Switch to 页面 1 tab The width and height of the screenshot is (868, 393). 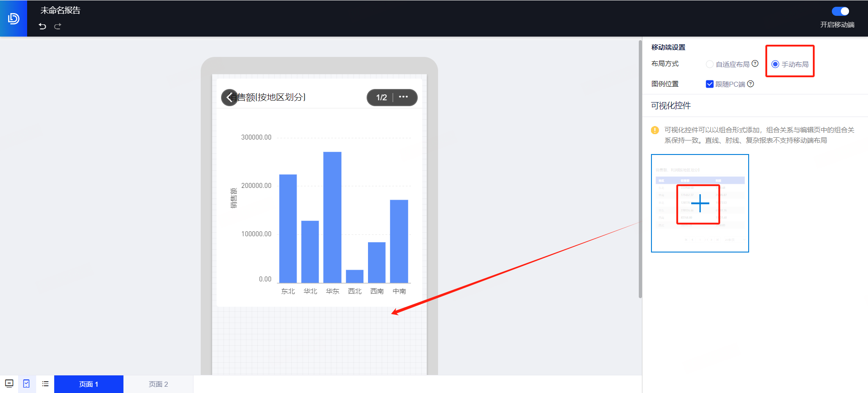pyautogui.click(x=89, y=384)
